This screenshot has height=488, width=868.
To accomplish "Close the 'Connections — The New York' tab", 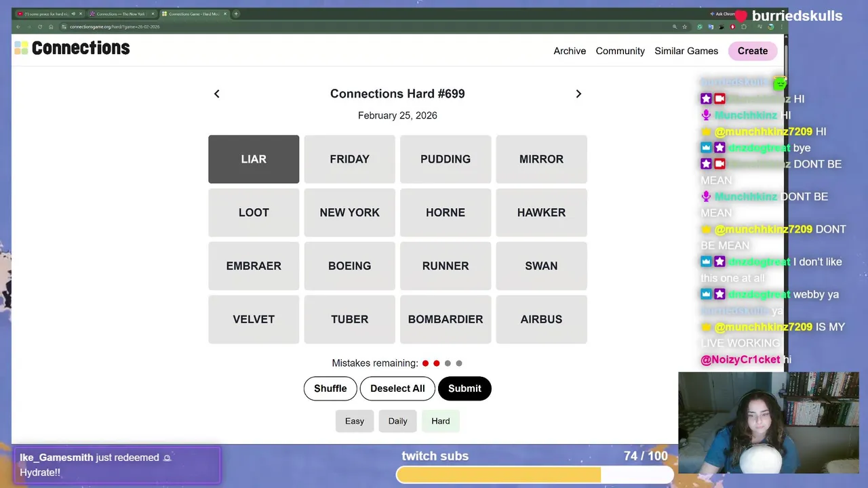I will (153, 14).
